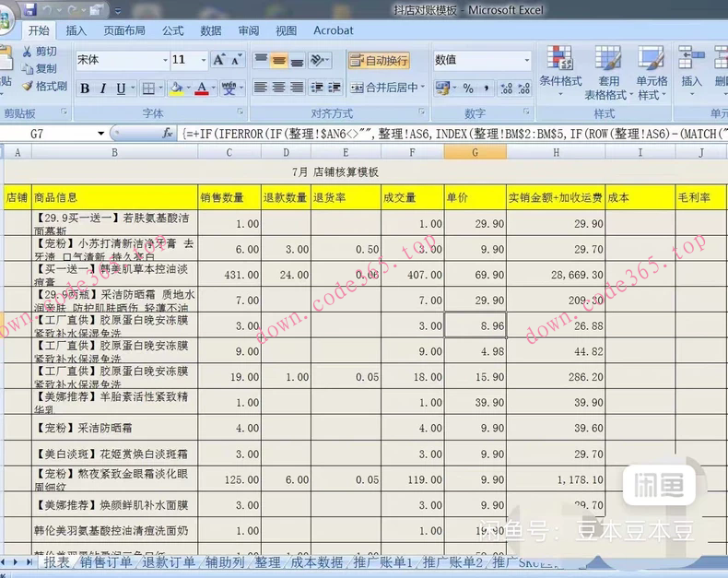This screenshot has width=728, height=578.
Task: Open the number format dropdown (数值)
Action: click(x=527, y=60)
